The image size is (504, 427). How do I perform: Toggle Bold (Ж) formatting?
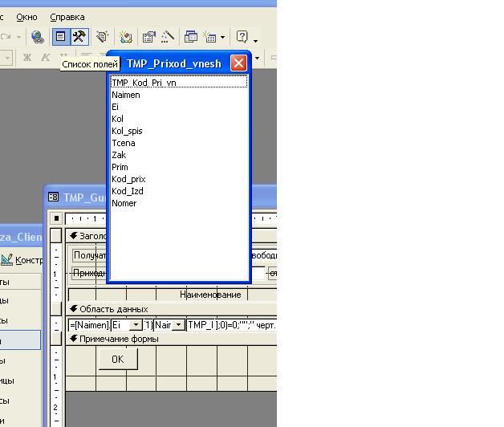(x=27, y=58)
